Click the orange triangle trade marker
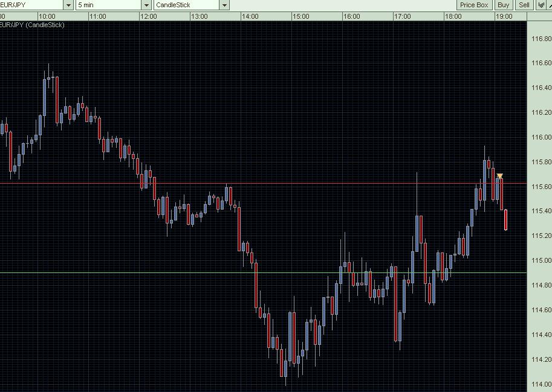Screen dimensions: 552x392 pos(499,176)
